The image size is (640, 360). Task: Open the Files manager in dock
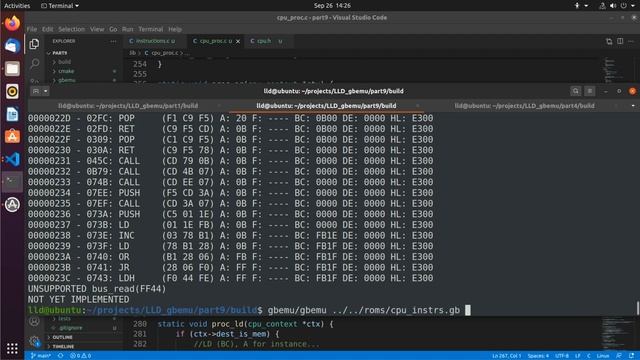pyautogui.click(x=12, y=69)
